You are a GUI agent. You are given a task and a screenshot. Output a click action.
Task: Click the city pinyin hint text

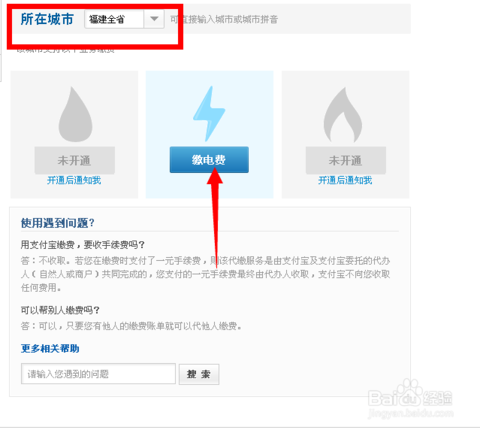(224, 19)
